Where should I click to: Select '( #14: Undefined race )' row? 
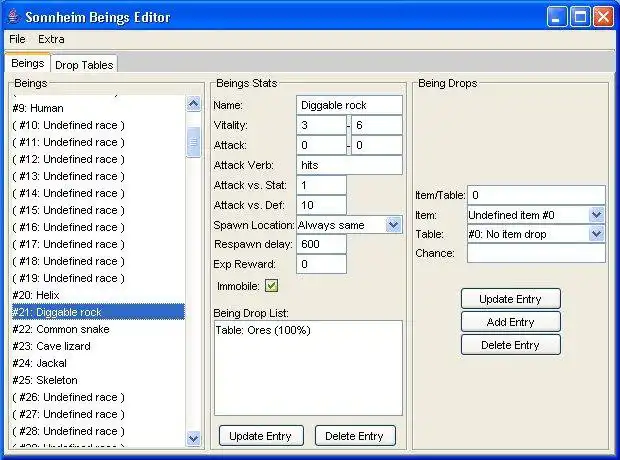[x=98, y=193]
